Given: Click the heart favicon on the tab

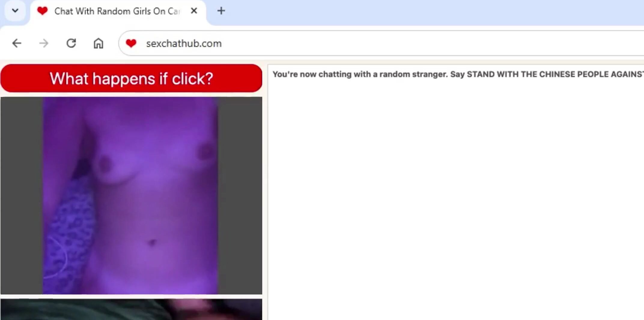Looking at the screenshot, I should (42, 11).
